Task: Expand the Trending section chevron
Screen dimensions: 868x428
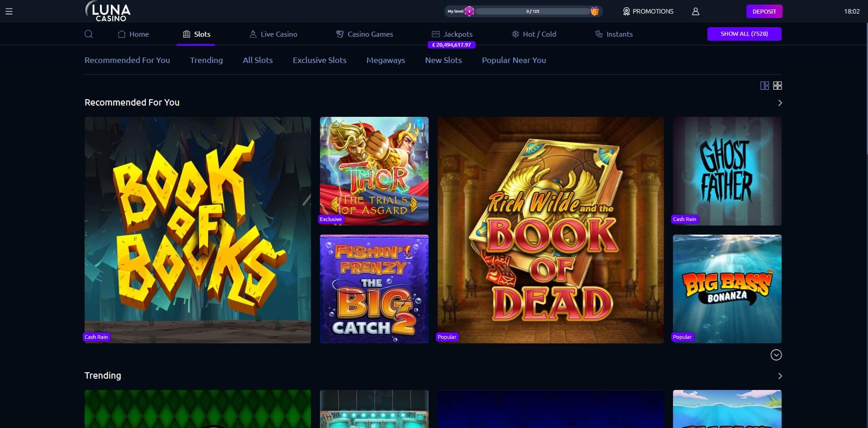Action: (x=779, y=376)
